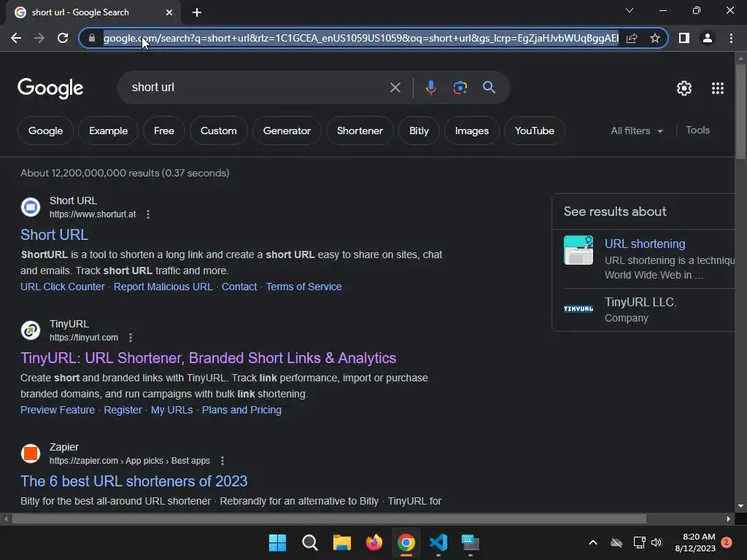Close the short url Google Search tab
Screen dimensions: 747x560
click(169, 12)
